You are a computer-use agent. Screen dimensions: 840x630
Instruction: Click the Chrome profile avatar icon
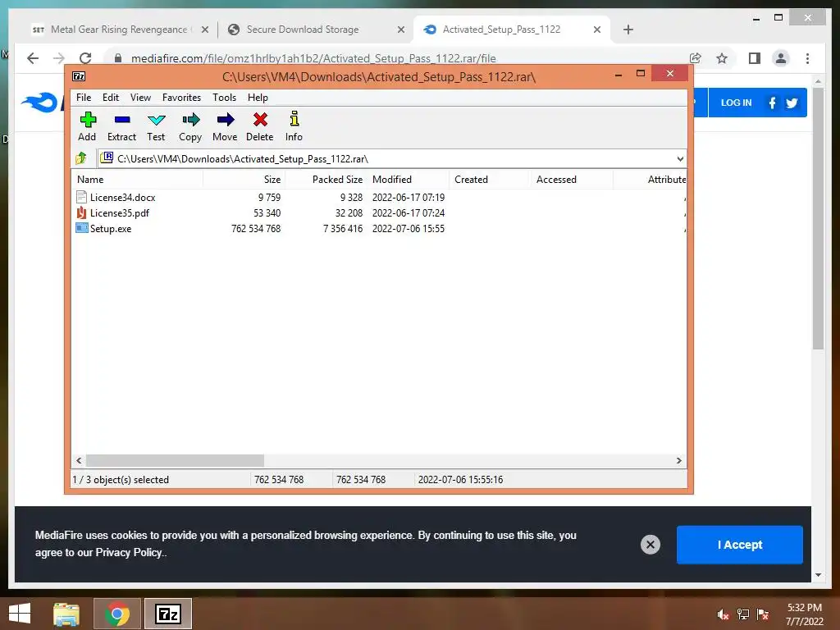coord(781,58)
